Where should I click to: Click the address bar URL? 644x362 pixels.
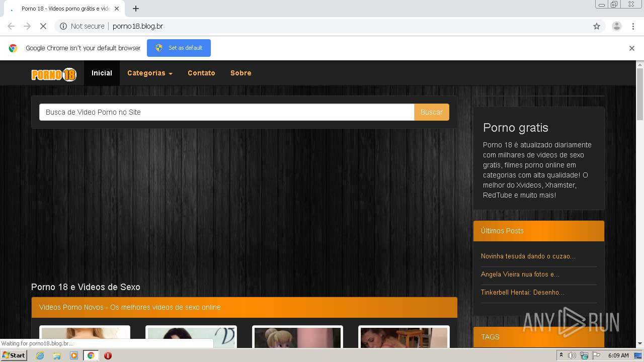pos(138,26)
